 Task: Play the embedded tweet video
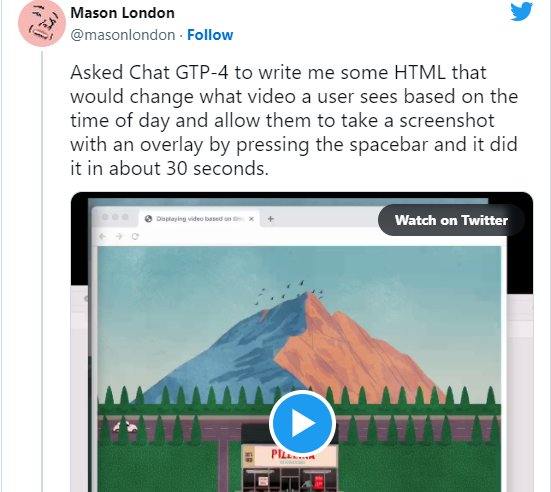(302, 423)
